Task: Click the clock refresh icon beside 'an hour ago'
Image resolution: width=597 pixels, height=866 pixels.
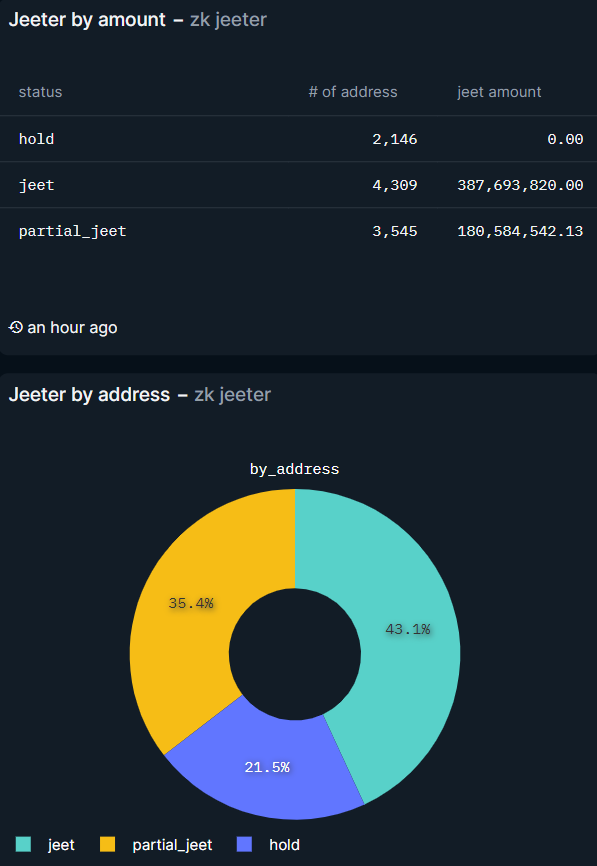Action: [15, 328]
